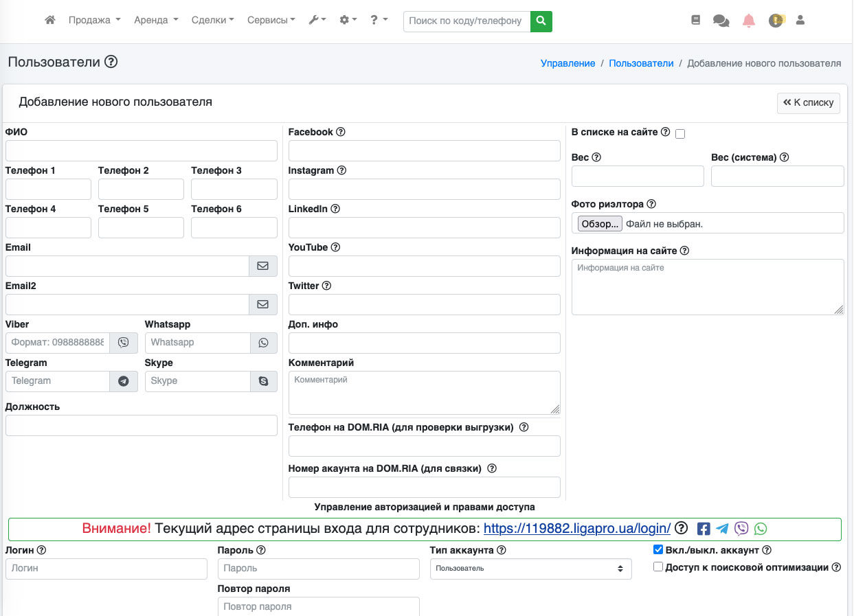Toggle the "Вкл./выкл. аккаунт" checkbox
854x616 pixels.
(658, 550)
